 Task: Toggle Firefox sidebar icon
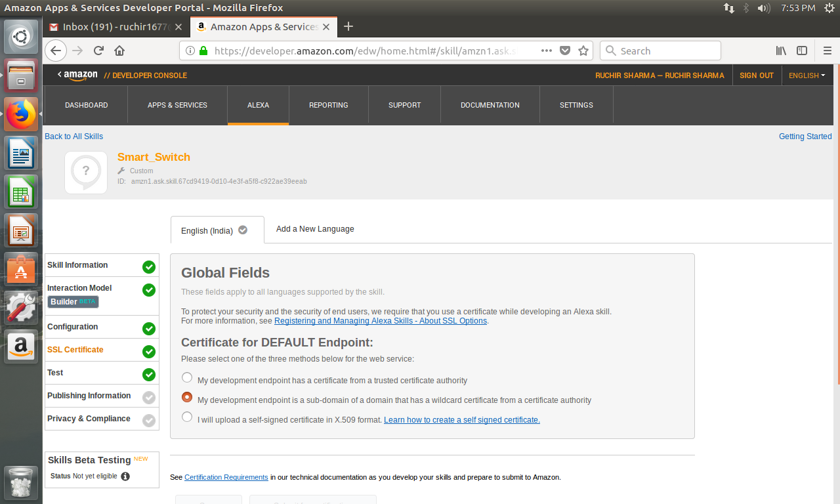802,51
